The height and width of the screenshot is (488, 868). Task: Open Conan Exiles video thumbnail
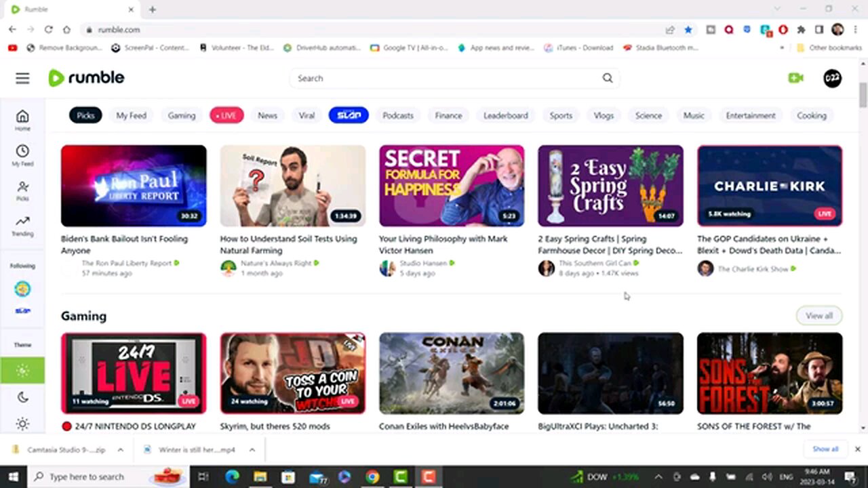(x=452, y=373)
